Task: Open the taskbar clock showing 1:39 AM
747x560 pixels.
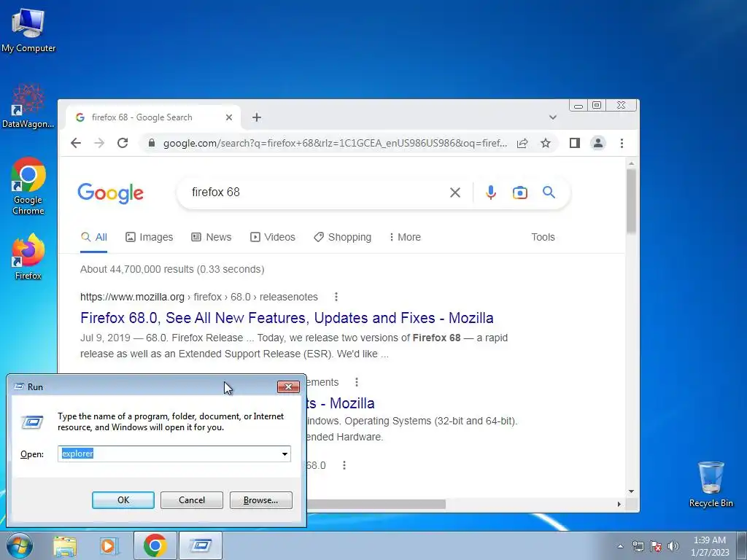Action: 710,546
